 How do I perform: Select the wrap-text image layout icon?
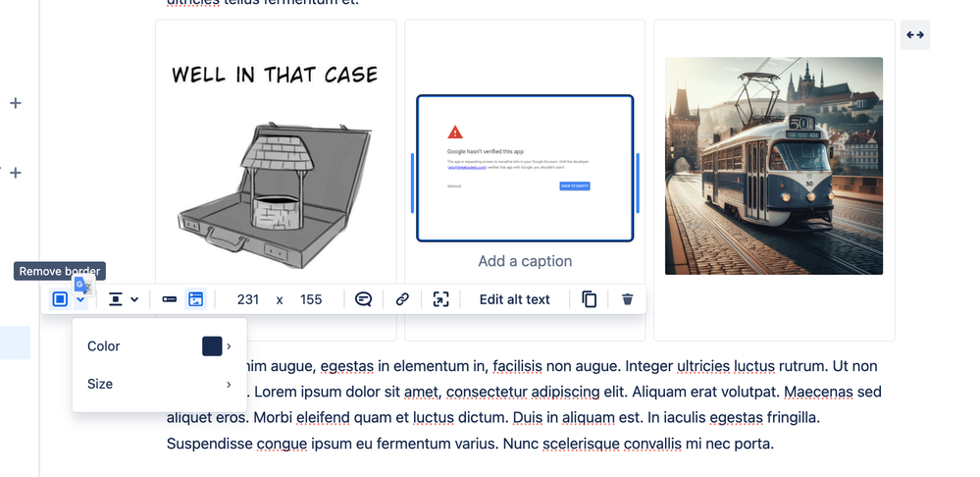tap(195, 299)
